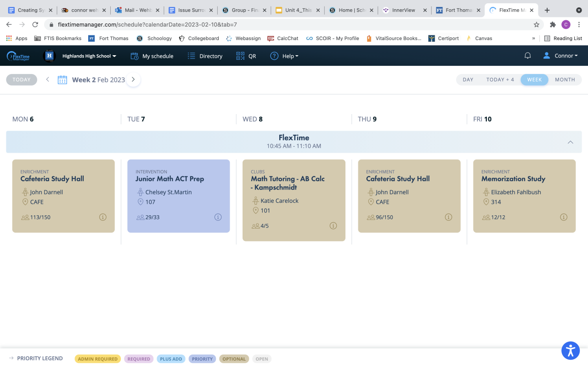Click the TODAY button
This screenshot has width=588, height=368.
tap(22, 80)
